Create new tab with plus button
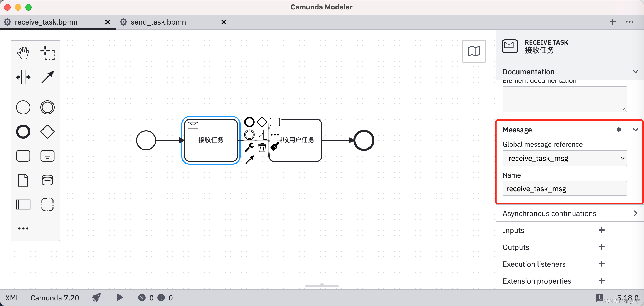This screenshot has height=306, width=644. click(x=613, y=22)
